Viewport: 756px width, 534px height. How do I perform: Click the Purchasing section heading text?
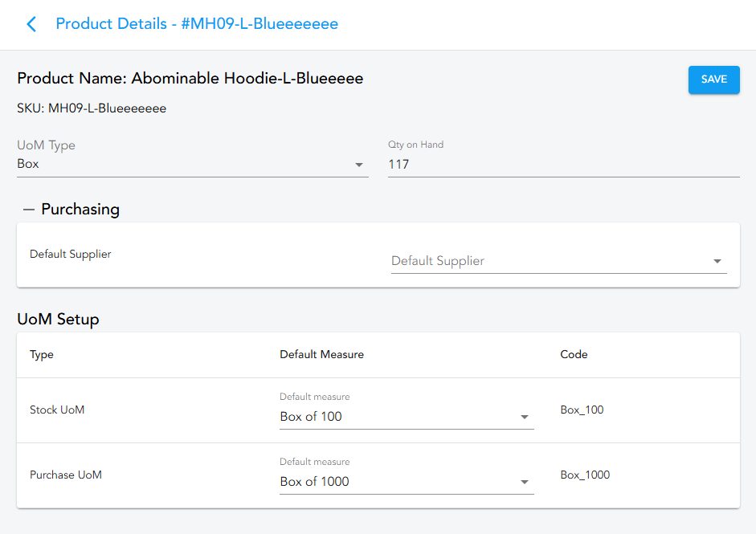click(80, 210)
